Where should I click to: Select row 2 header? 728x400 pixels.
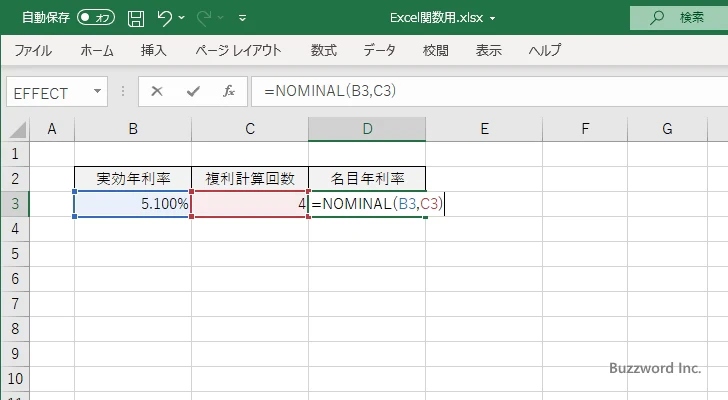pos(15,179)
